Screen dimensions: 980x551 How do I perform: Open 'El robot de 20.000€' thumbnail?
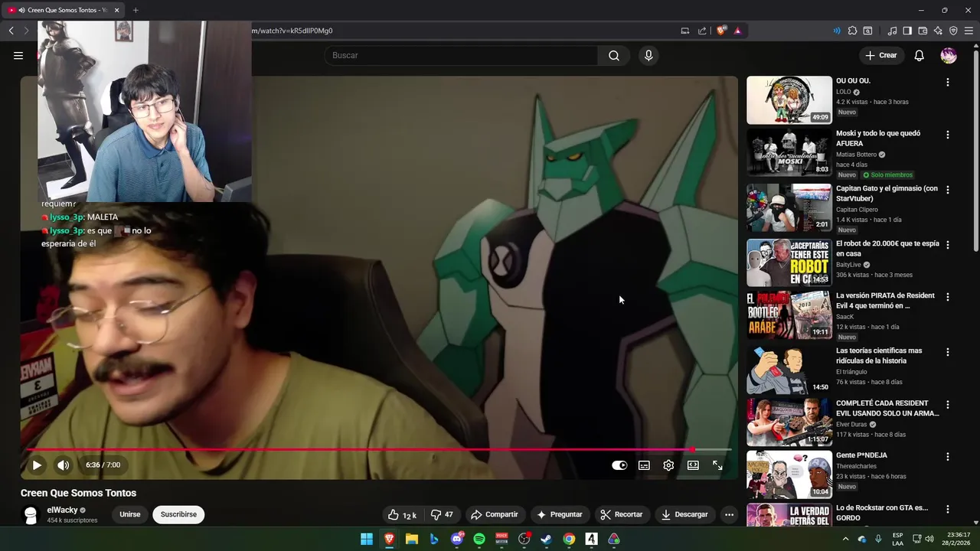pyautogui.click(x=789, y=262)
